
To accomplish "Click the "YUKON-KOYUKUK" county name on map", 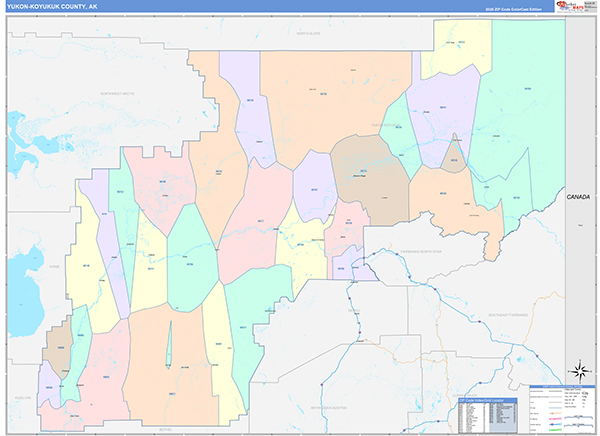I will pyautogui.click(x=385, y=125).
